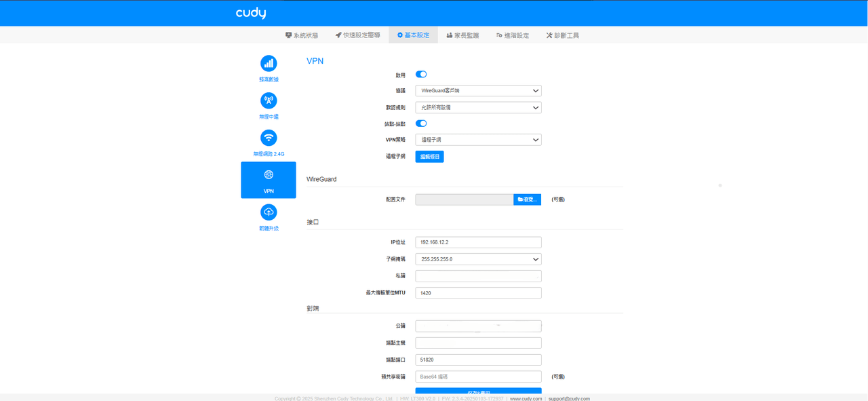Open the 默認規則 dropdown showing 允許所有設備
The height and width of the screenshot is (401, 868).
[478, 107]
